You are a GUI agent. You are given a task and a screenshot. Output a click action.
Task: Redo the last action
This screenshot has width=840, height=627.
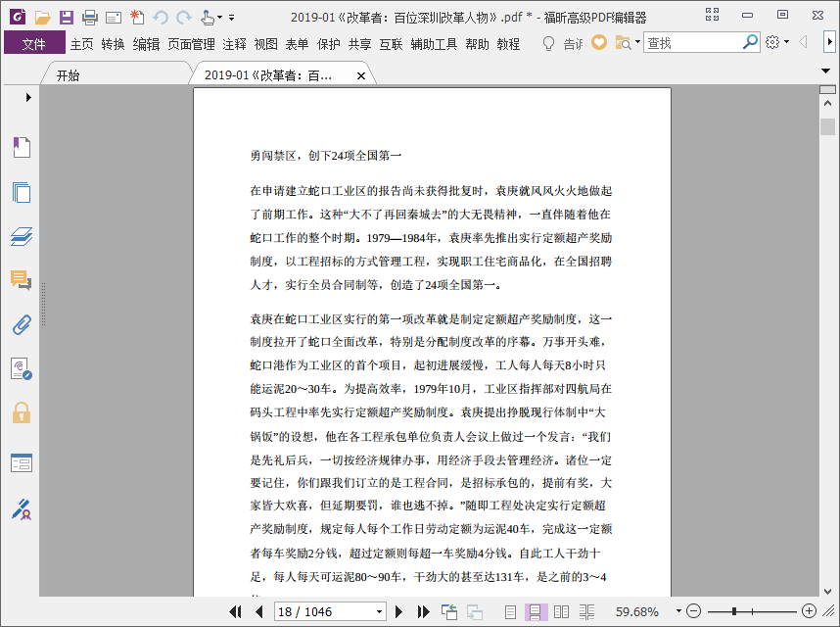click(184, 18)
